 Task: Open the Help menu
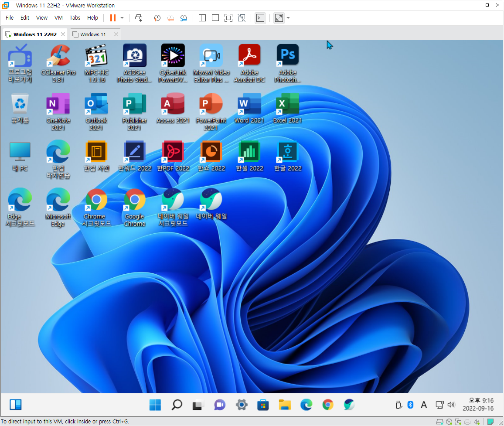92,18
